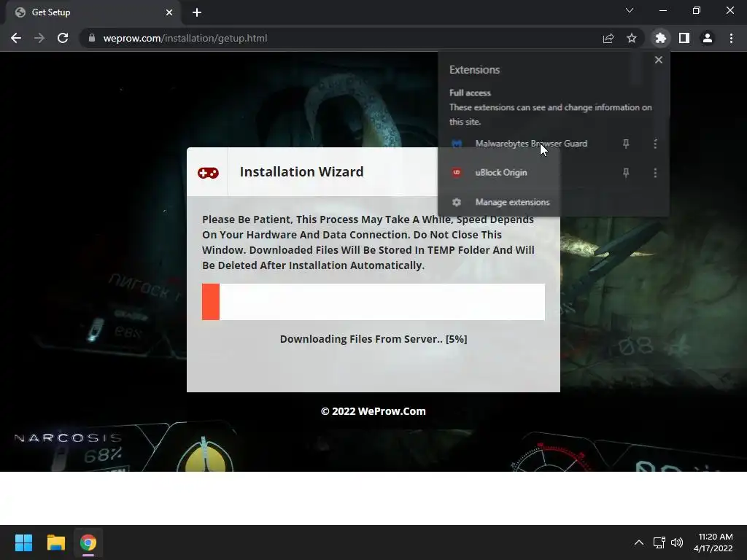This screenshot has height=560, width=747.
Task: Click the red gamepad wizard icon
Action: coord(208,172)
